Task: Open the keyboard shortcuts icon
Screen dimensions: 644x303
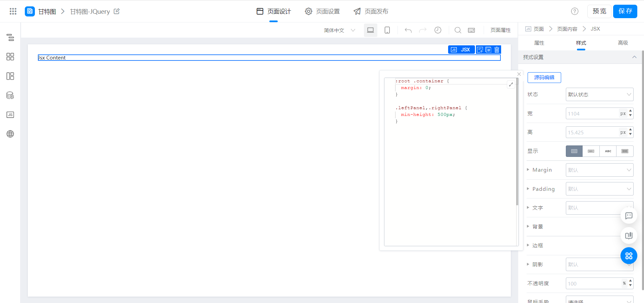Action: [471, 30]
